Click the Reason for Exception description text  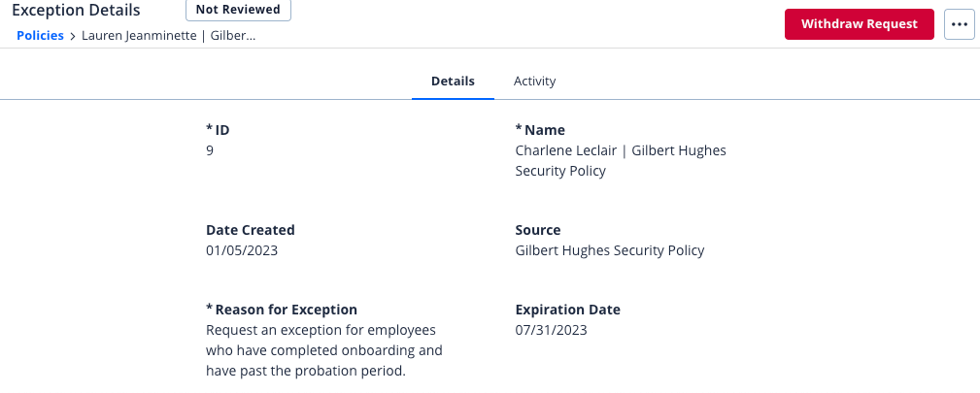[323, 350]
